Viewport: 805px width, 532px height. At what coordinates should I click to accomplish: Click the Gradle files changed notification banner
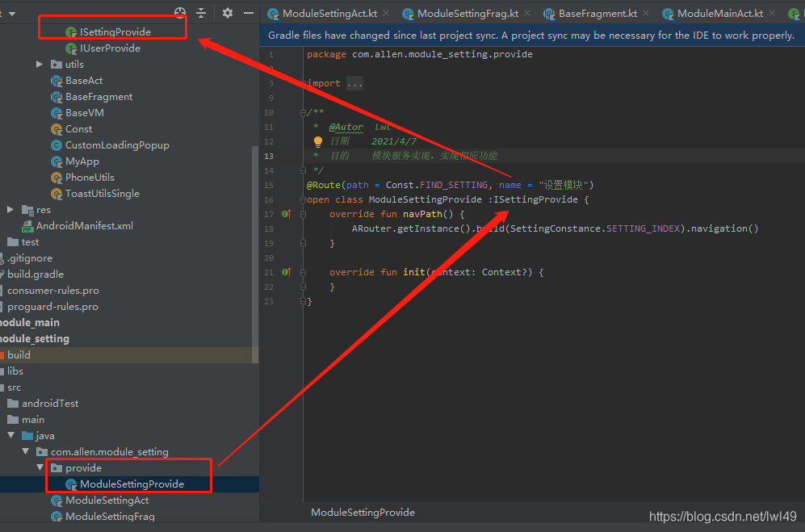click(x=532, y=36)
